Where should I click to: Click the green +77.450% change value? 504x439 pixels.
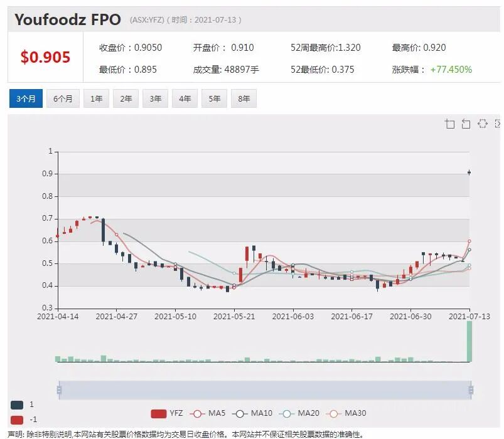(x=451, y=70)
